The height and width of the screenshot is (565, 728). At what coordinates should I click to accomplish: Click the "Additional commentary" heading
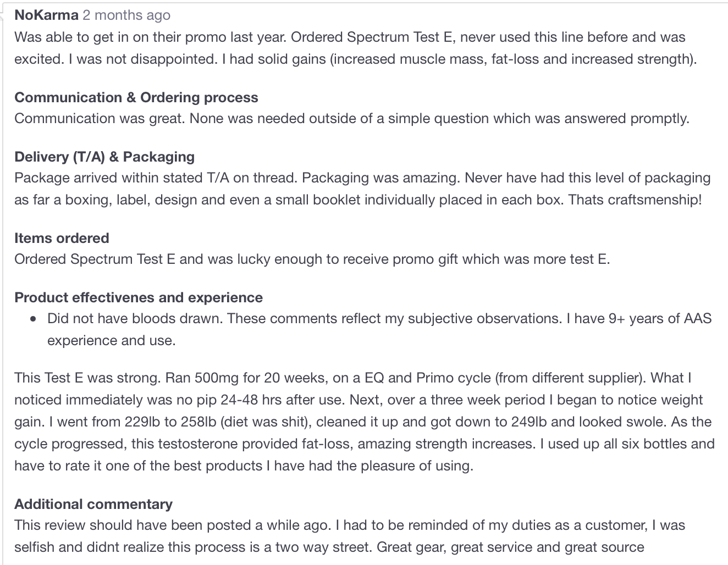click(x=93, y=504)
